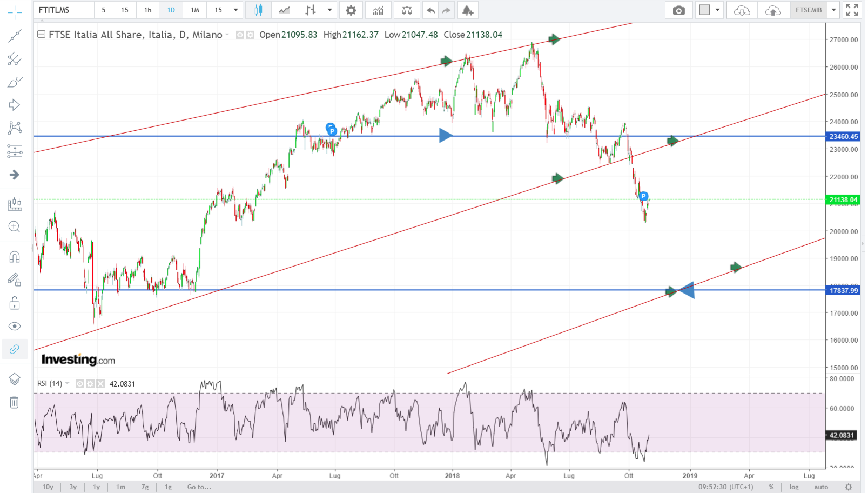Select the brush drawing tool
Screen dimensions: 868x493
[15, 82]
